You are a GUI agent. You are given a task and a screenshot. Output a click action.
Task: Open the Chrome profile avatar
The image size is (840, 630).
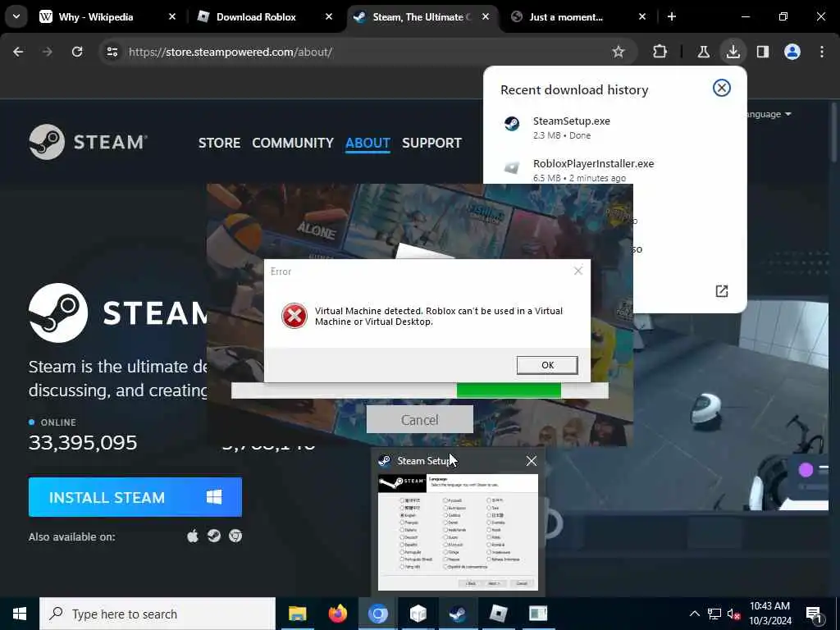(792, 52)
